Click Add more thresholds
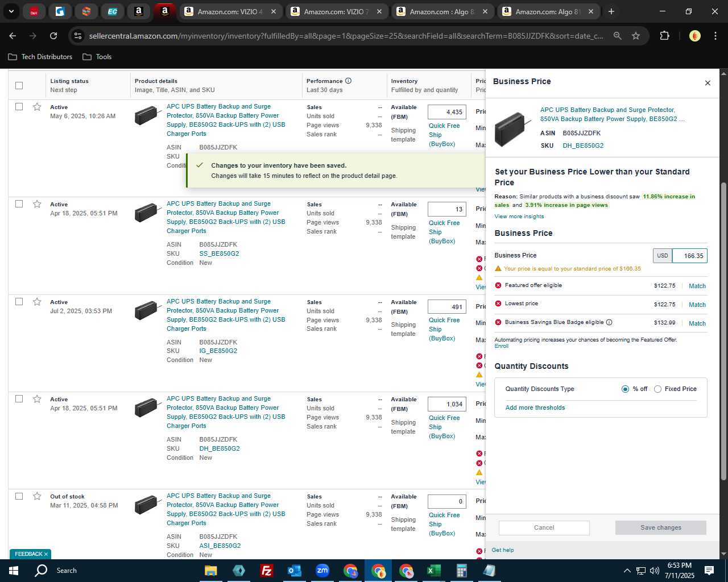This screenshot has width=728, height=582. [535, 408]
